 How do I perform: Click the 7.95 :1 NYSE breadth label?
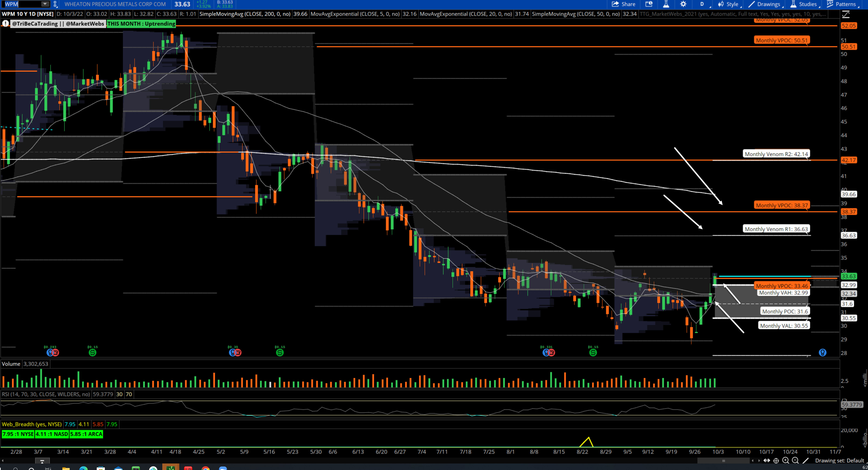click(18, 434)
